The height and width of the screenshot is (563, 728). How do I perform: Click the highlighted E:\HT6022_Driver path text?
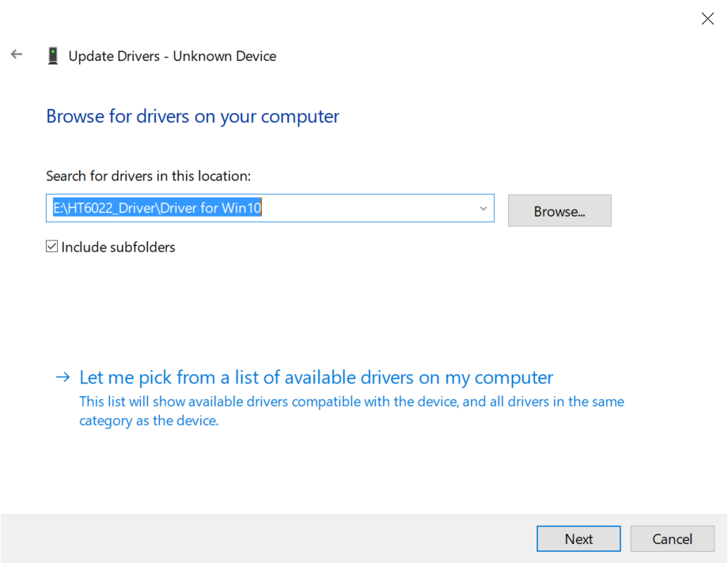[157, 209]
